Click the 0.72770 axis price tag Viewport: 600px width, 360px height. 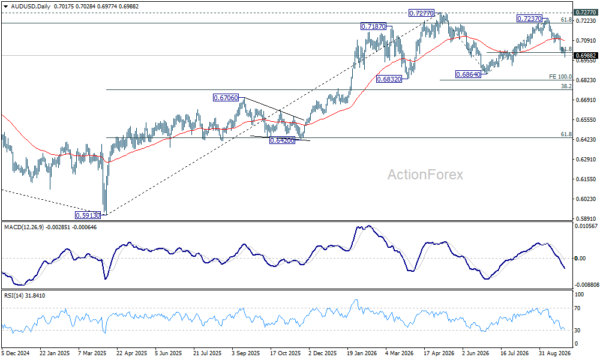click(x=586, y=13)
